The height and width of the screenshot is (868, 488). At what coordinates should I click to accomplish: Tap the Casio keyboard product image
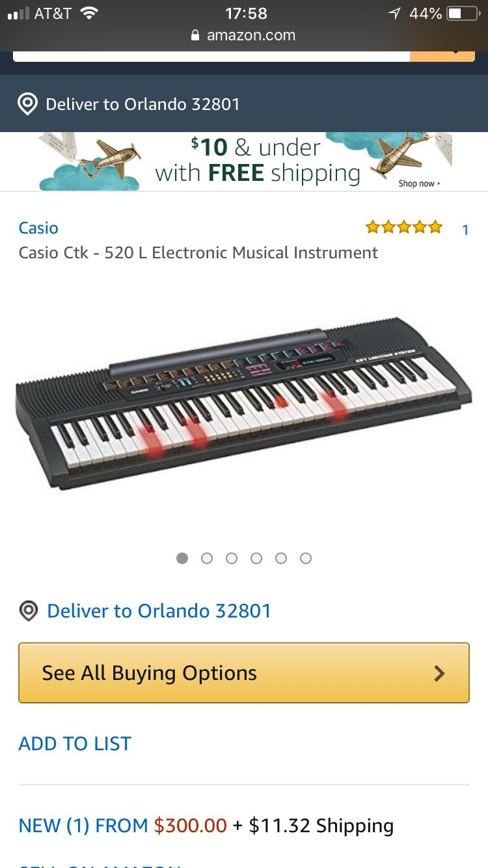244,403
